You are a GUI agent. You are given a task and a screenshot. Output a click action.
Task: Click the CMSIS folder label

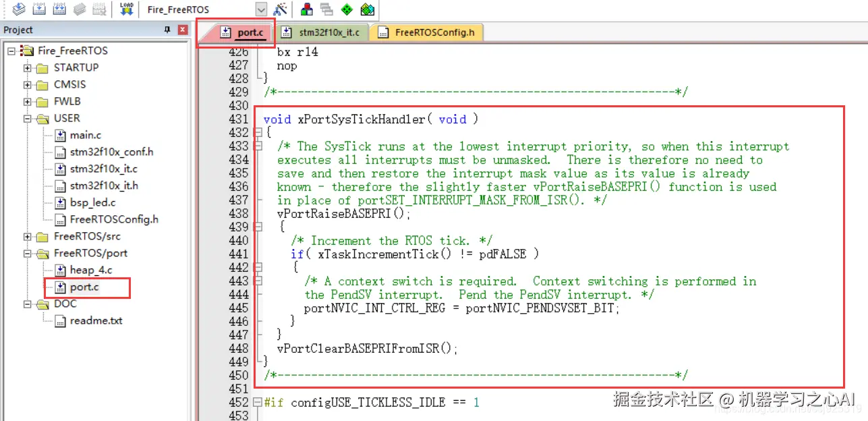point(69,84)
